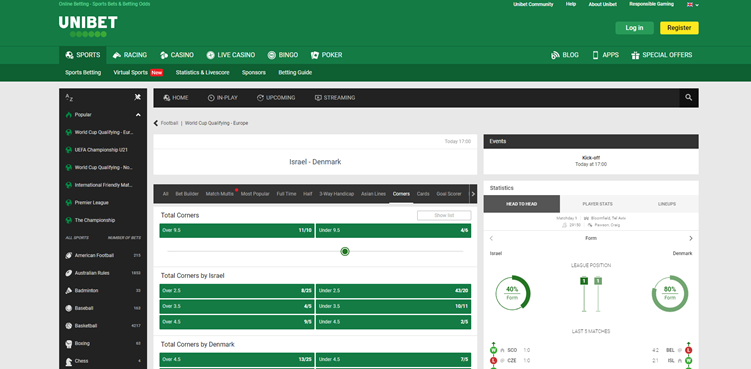The image size is (751, 369).
Task: Bet on Total Corners Under 9.5
Action: pyautogui.click(x=393, y=231)
